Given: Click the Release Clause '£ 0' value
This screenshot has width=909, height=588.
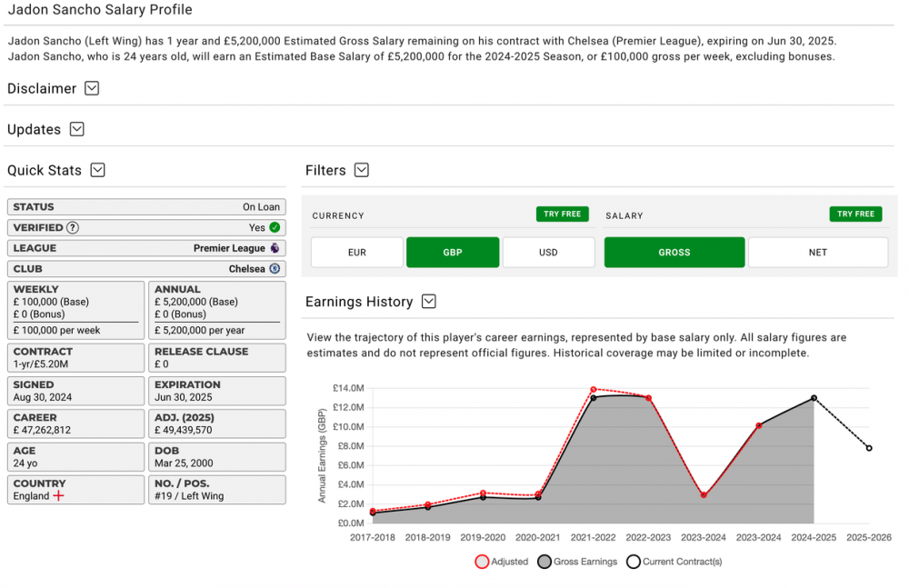Looking at the screenshot, I should click(162, 364).
